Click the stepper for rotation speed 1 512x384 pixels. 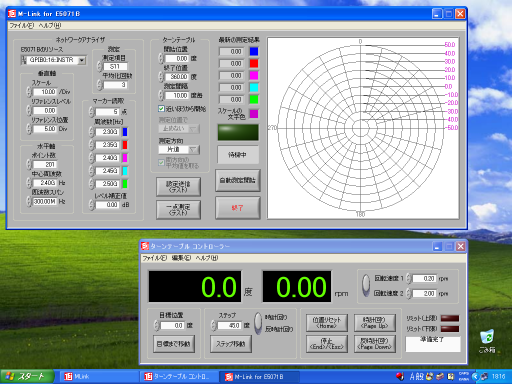pos(409,278)
